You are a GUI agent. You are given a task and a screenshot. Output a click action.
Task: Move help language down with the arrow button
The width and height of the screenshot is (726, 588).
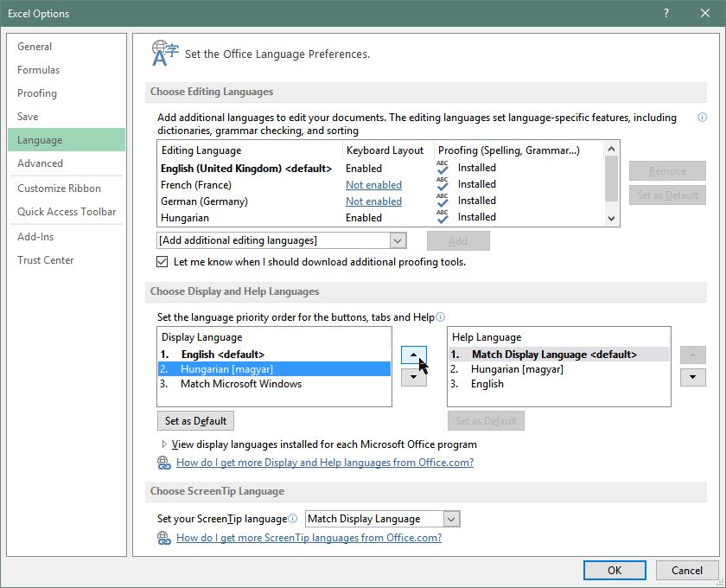(692, 377)
